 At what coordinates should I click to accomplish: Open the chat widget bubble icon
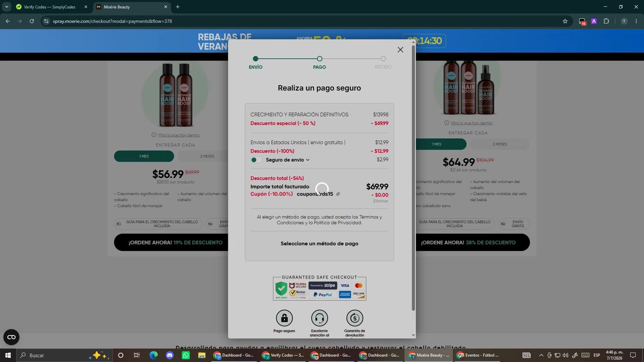coord(12,337)
